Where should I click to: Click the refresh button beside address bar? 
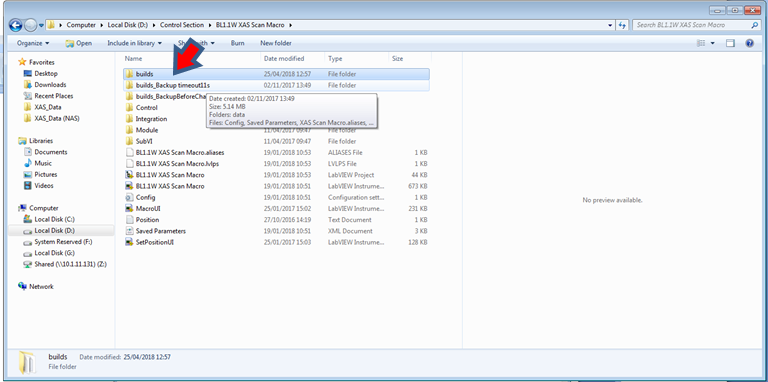coord(623,25)
